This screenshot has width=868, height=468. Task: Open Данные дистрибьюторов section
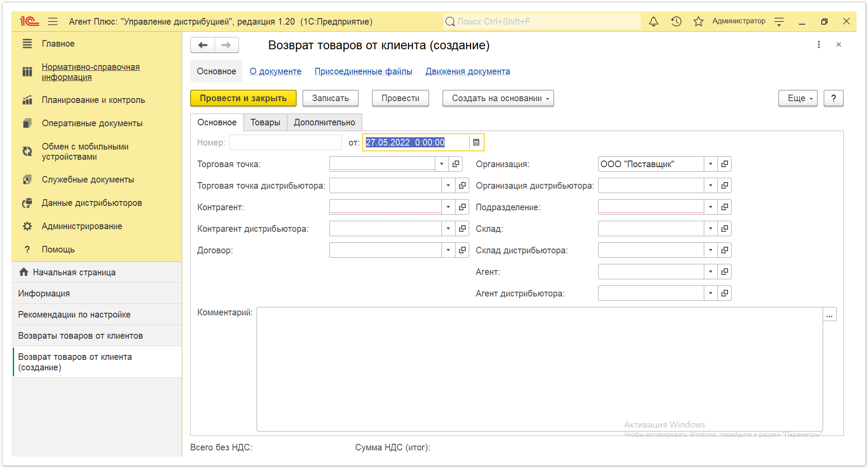(x=92, y=203)
